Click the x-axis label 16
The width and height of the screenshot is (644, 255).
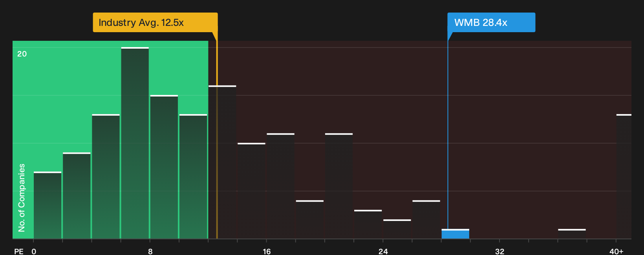pos(267,251)
